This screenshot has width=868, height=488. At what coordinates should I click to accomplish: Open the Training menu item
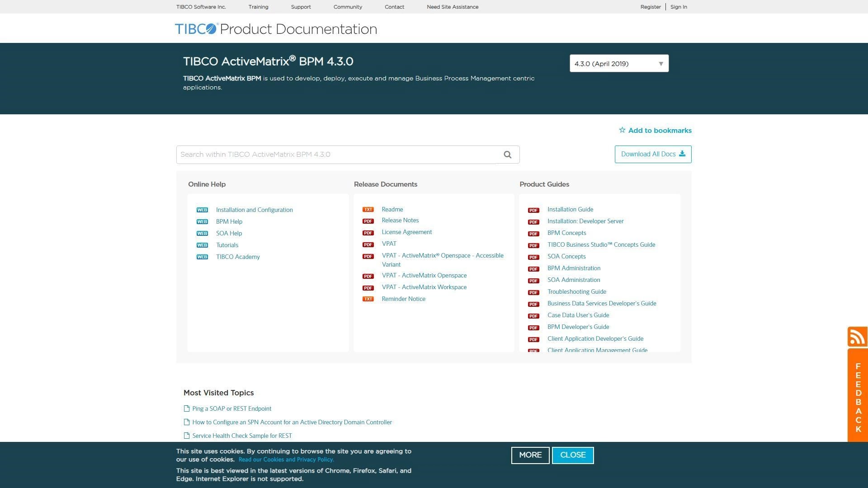point(258,7)
